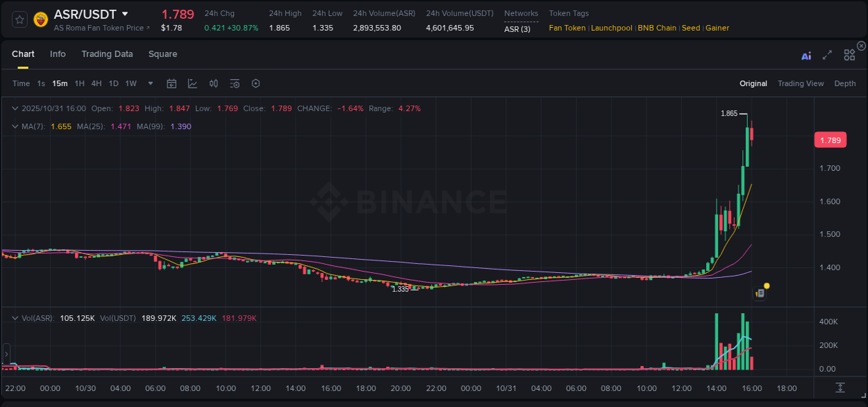The width and height of the screenshot is (868, 407).
Task: Open more timeframes with the interval dropdown arrow
Action: pyautogui.click(x=149, y=83)
